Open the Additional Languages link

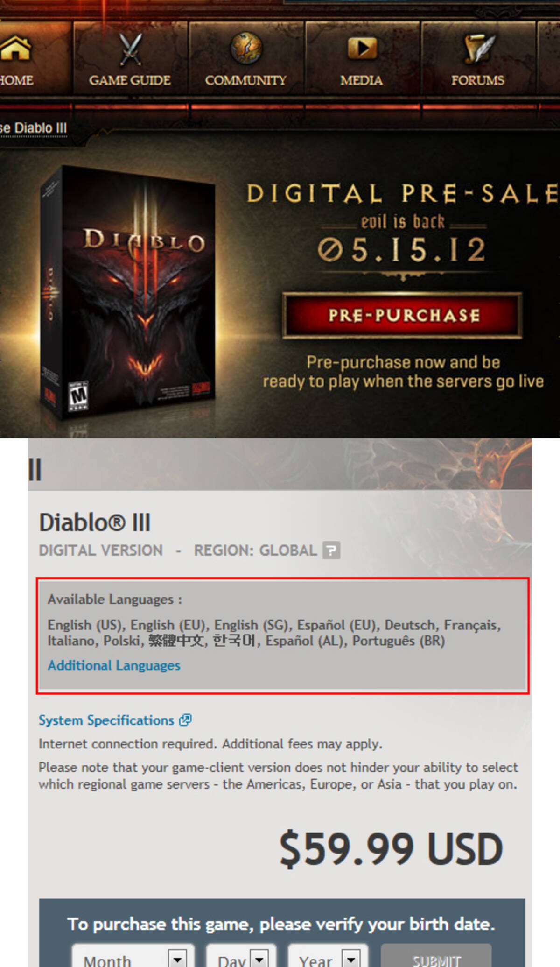tap(114, 665)
